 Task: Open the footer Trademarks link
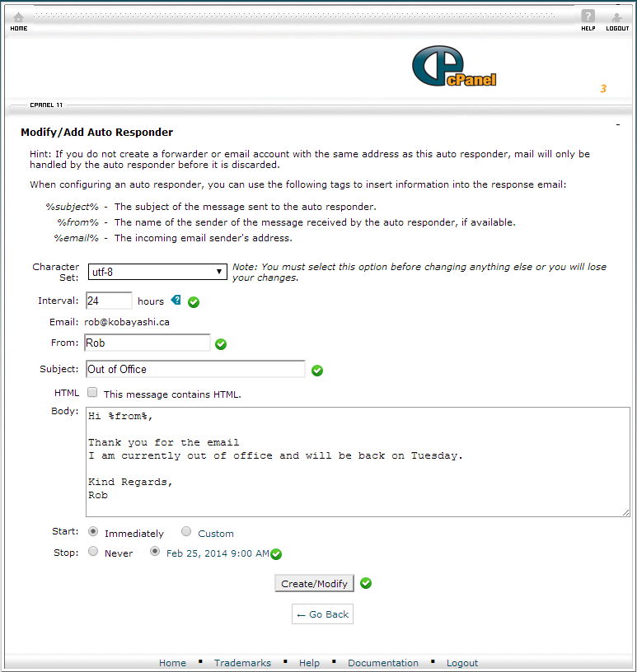(243, 663)
